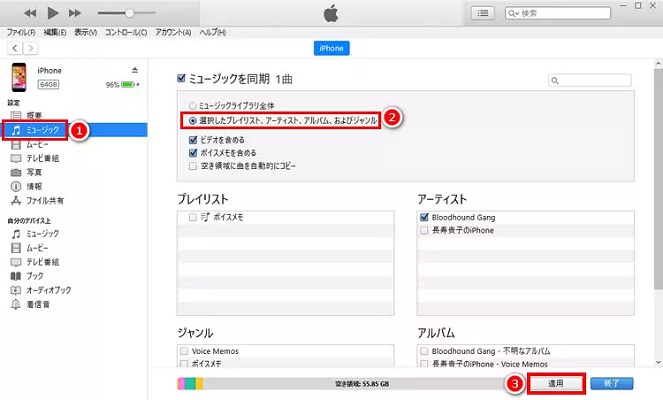Select ムービー under settings sidebar
This screenshot has width=663, height=400.
37,145
